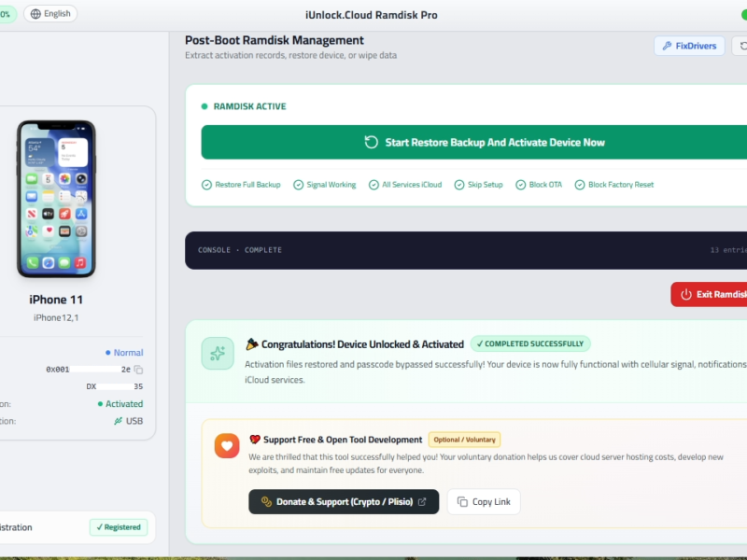Click the Skip Setup label
747x560 pixels.
click(x=485, y=185)
